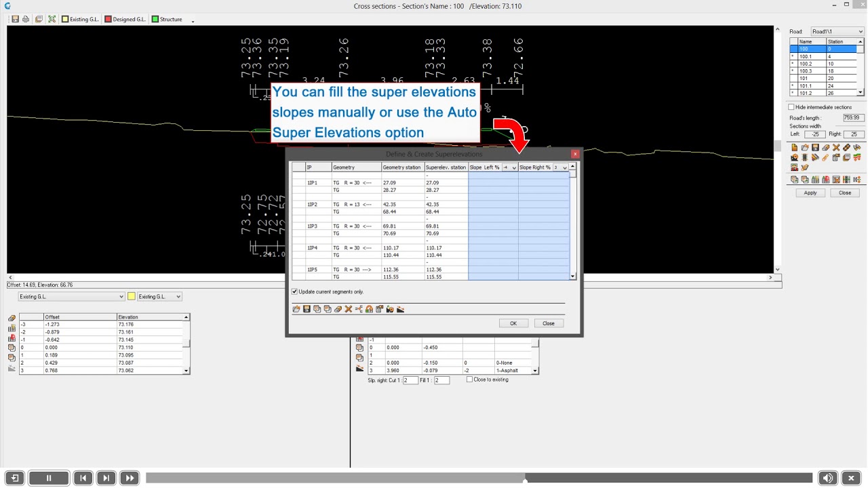
Task: Toggle Designed G.L. layer display
Action: pyautogui.click(x=125, y=19)
